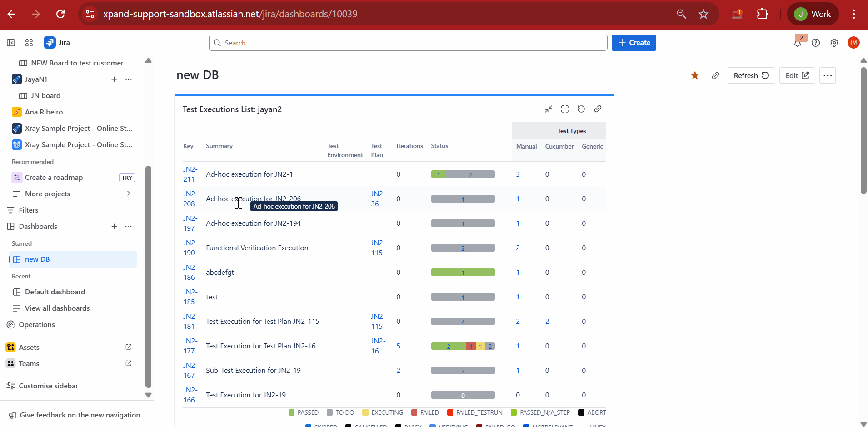Image resolution: width=868 pixels, height=427 pixels.
Task: Refresh the Test Executions List gadget
Action: tap(581, 109)
